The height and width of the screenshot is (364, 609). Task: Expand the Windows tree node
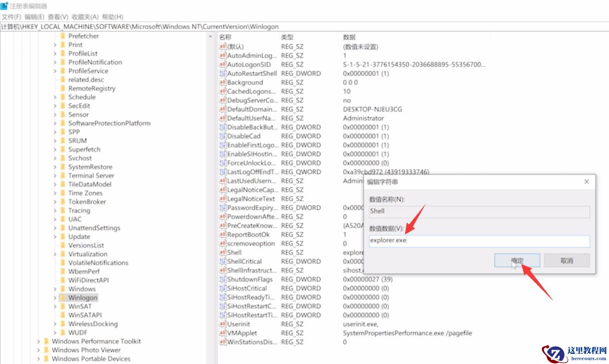click(56, 289)
